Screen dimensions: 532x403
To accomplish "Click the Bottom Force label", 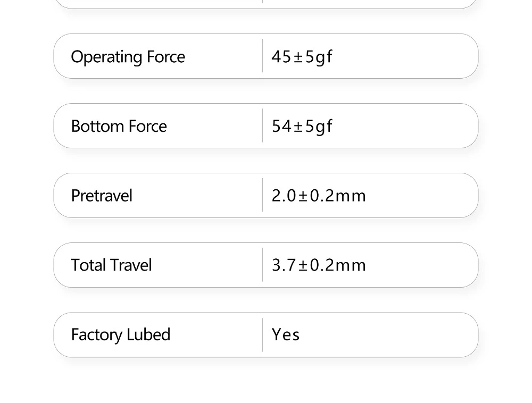I will 119,127.
